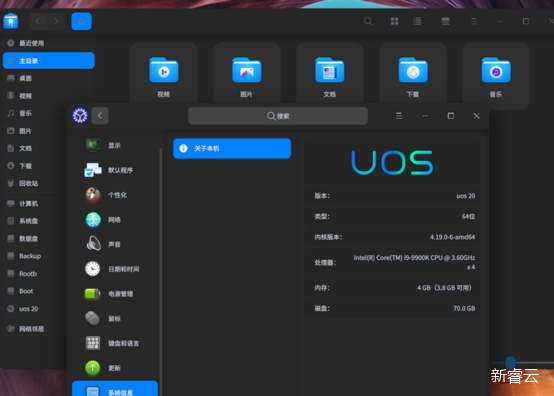Screen dimensions: 554x396
Task: Open 个性化 personalization settings
Action: click(x=115, y=195)
